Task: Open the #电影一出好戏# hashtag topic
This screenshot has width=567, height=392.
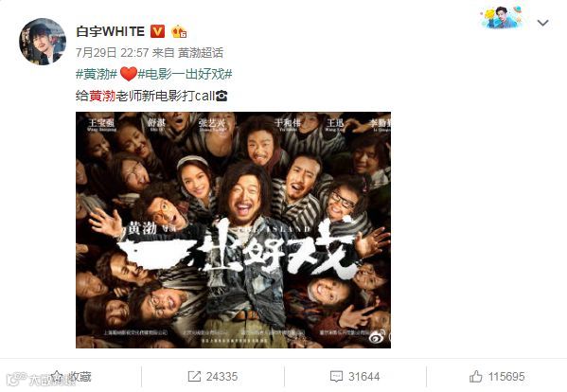Action: tap(185, 74)
